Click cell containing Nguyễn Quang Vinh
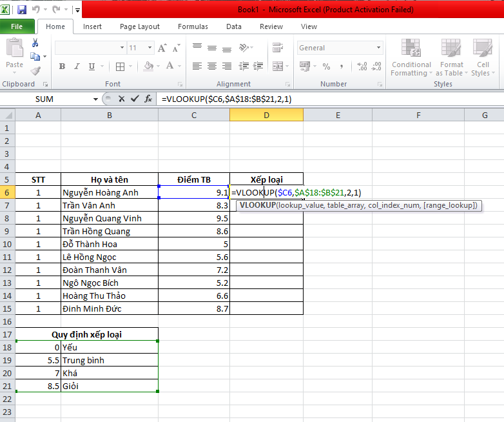504x422 pixels. tap(110, 218)
